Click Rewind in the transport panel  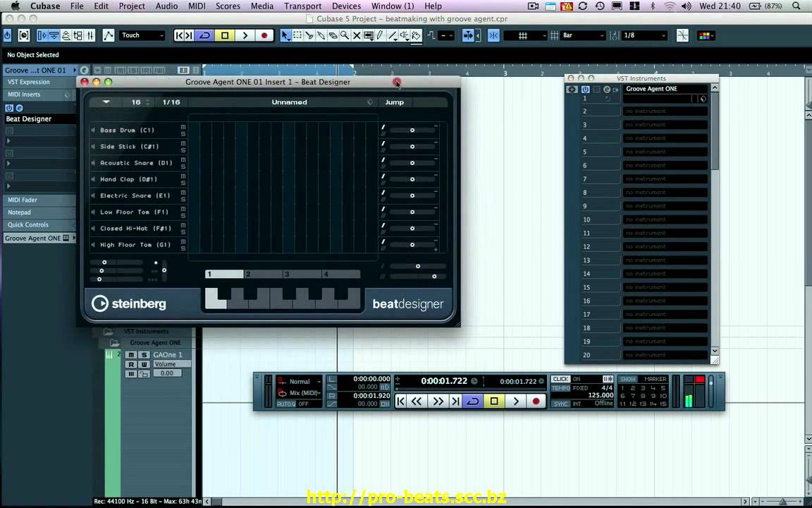(x=417, y=401)
